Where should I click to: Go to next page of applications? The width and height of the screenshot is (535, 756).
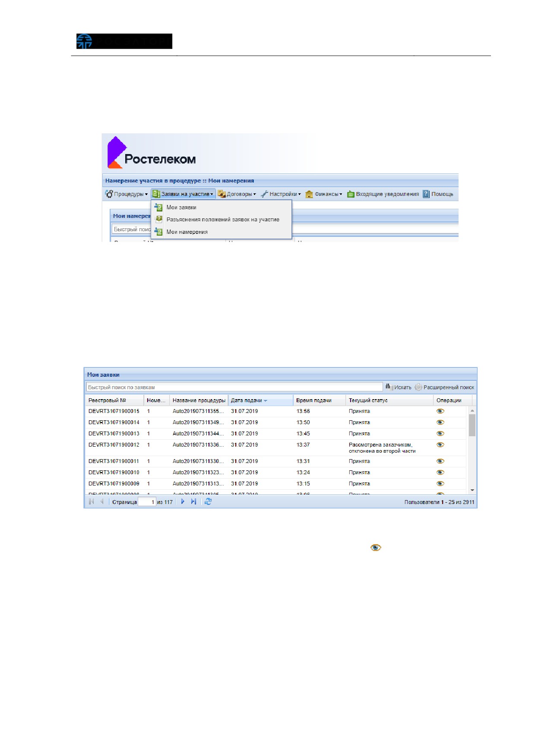[x=183, y=502]
